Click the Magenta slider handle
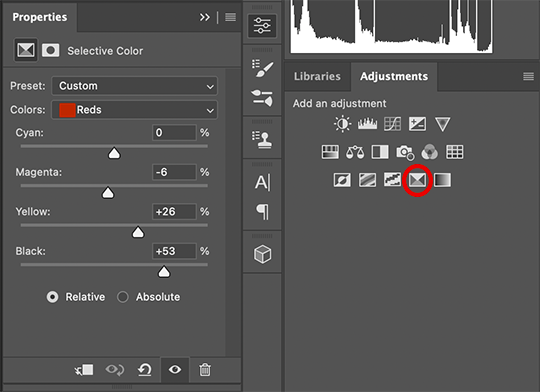Image resolution: width=540 pixels, height=392 pixels. (108, 193)
